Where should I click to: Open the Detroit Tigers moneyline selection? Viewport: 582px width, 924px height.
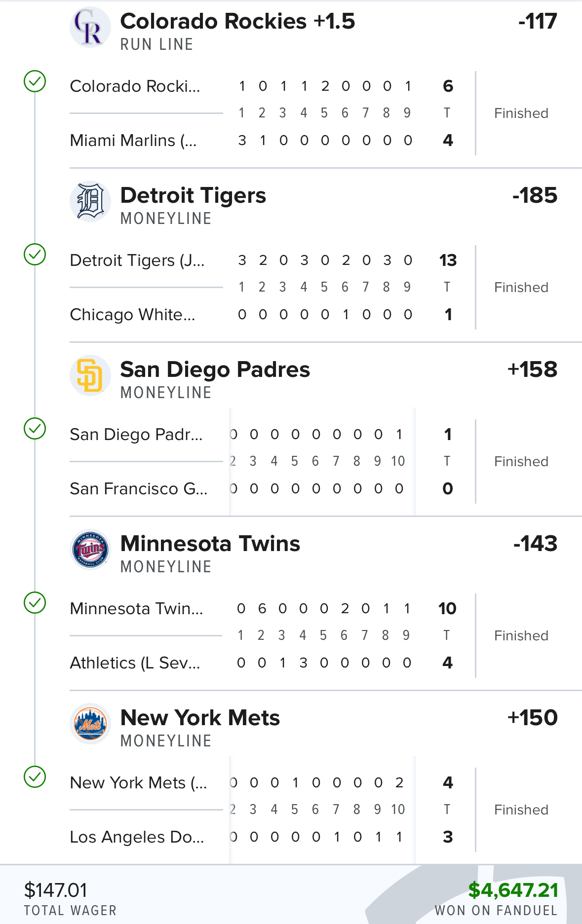193,196
